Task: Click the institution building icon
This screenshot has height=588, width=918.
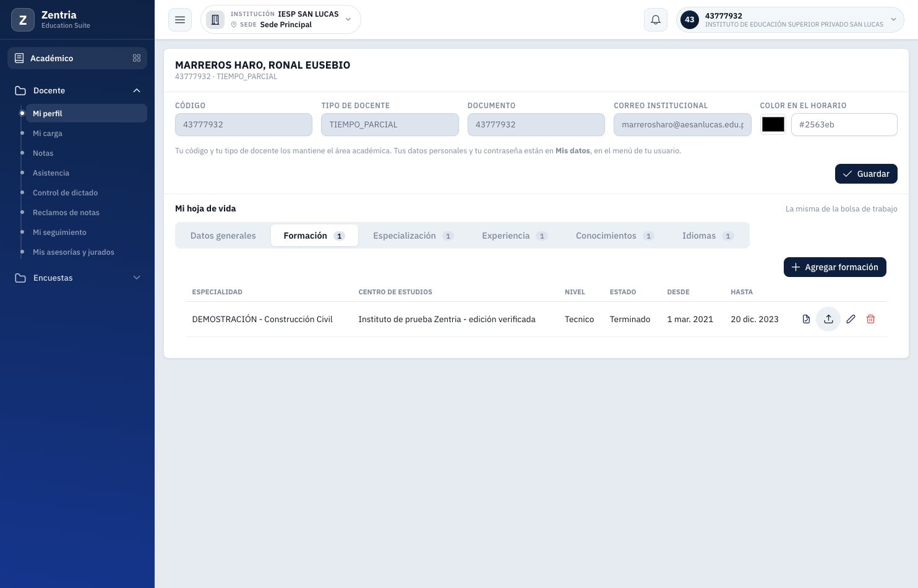Action: [215, 20]
